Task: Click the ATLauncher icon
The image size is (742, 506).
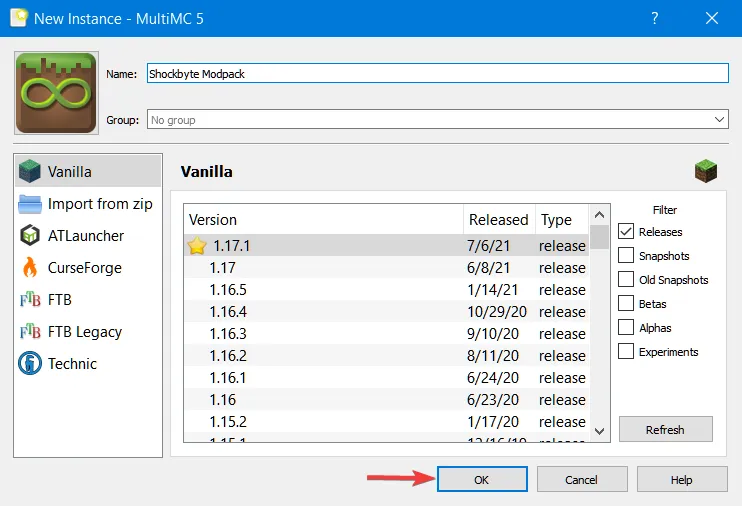Action: pyautogui.click(x=30, y=235)
